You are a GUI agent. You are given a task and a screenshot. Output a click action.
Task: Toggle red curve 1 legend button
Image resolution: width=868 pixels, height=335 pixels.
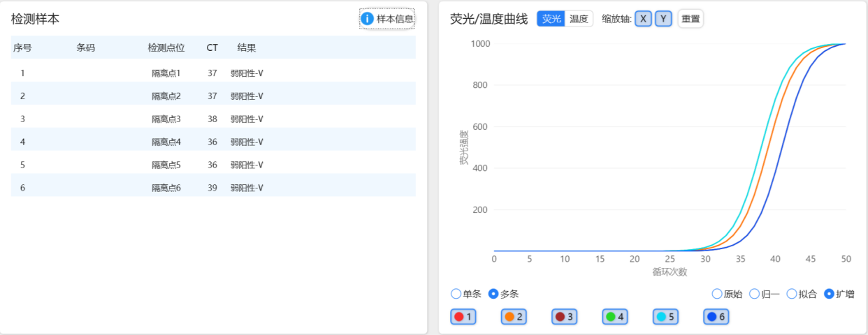tap(463, 317)
